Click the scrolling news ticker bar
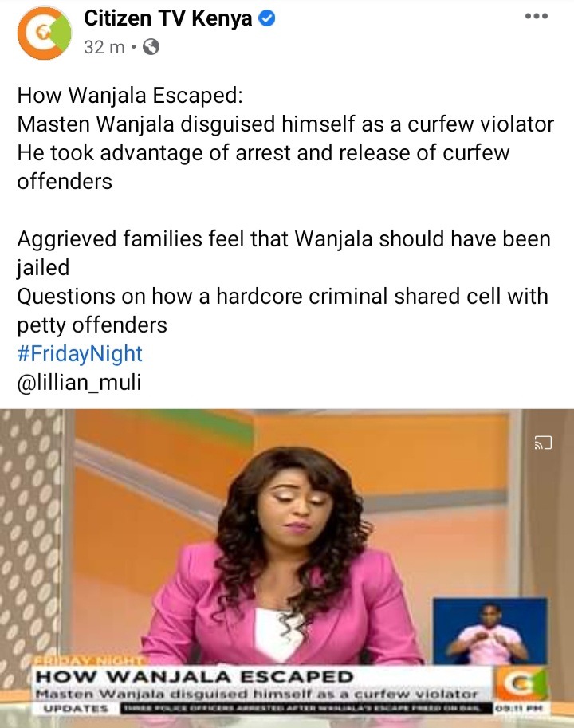 coord(306,709)
